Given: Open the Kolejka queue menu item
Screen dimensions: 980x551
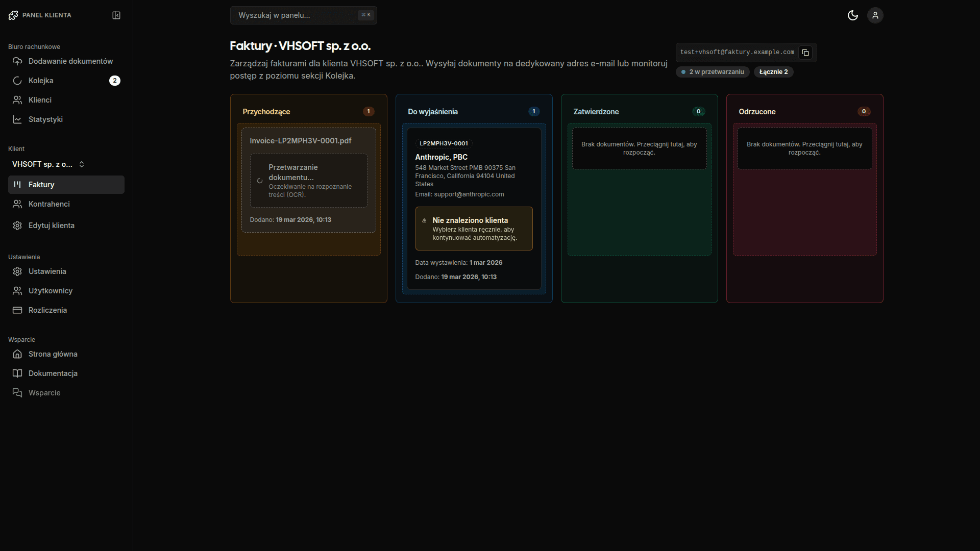Looking at the screenshot, I should click(x=41, y=81).
